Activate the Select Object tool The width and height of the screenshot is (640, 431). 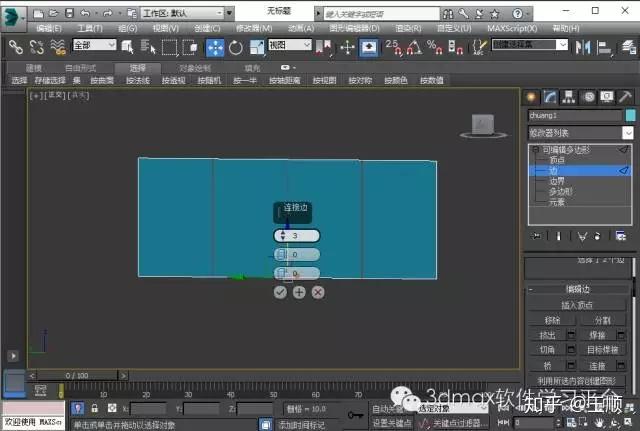(x=127, y=47)
